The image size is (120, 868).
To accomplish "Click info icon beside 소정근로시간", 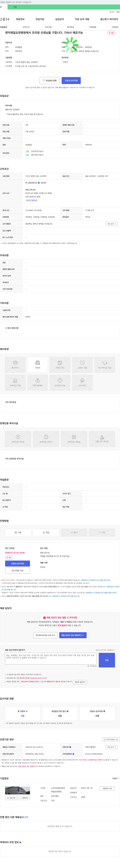I will pos(39,183).
